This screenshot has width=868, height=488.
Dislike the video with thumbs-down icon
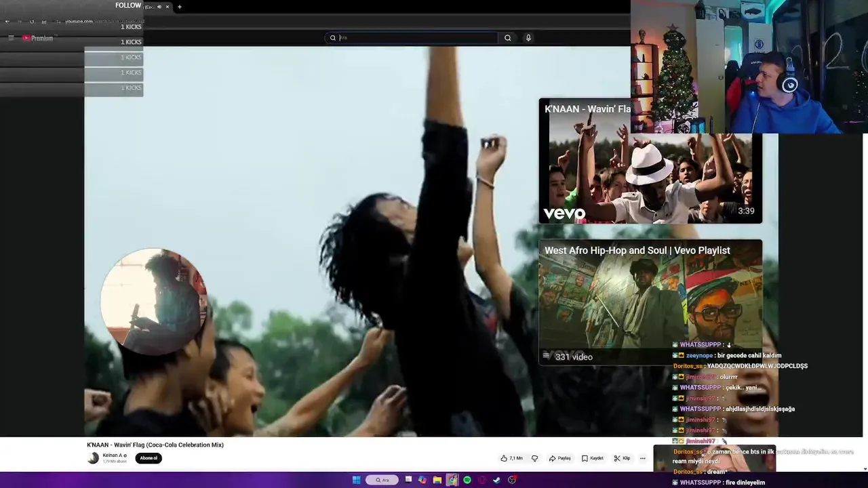point(534,458)
